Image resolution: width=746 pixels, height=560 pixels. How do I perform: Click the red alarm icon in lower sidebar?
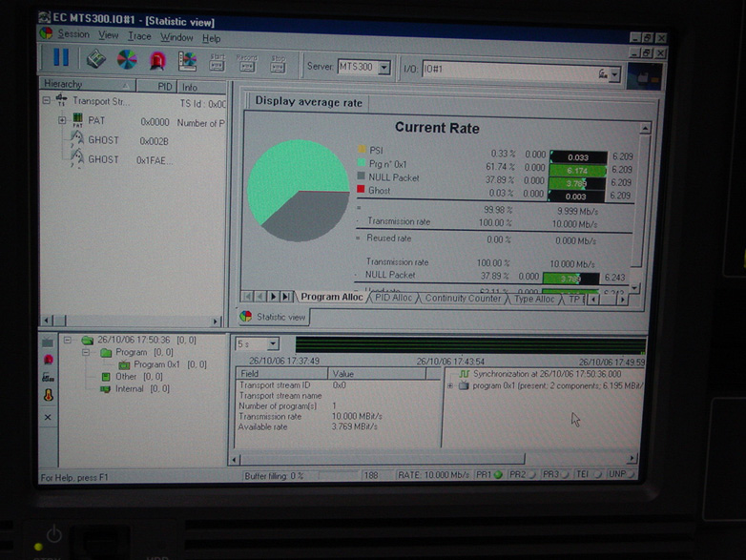(x=48, y=360)
